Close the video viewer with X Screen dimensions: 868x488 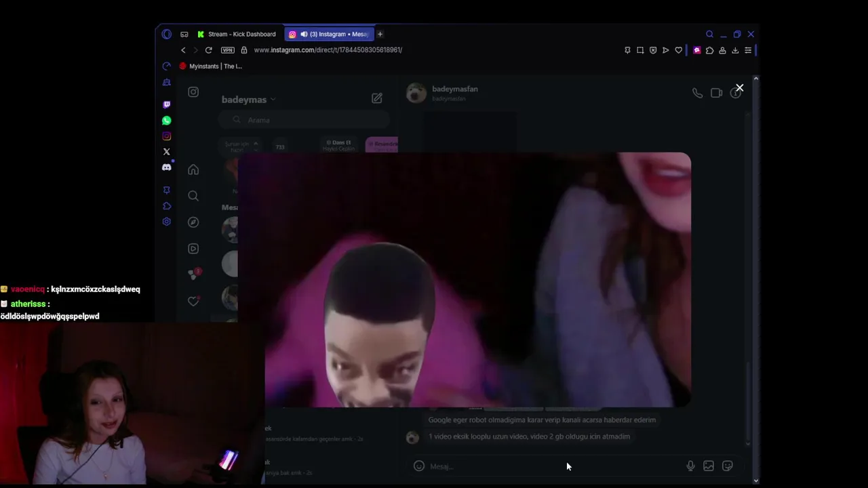click(739, 88)
